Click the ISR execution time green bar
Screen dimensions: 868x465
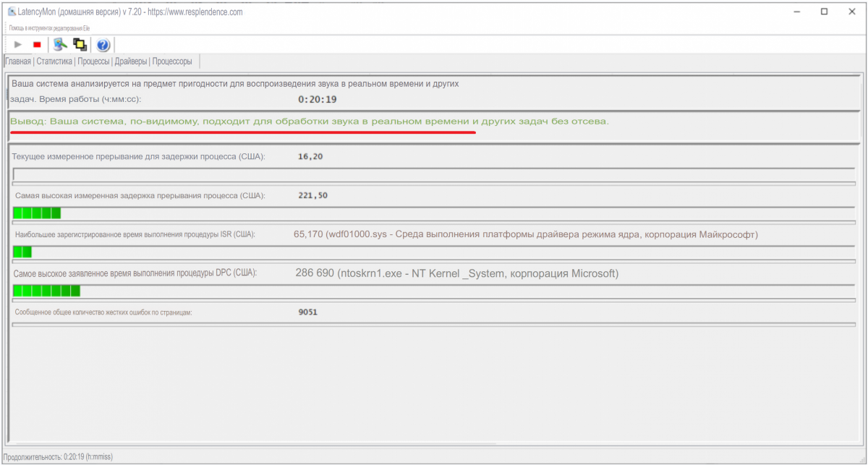click(22, 252)
